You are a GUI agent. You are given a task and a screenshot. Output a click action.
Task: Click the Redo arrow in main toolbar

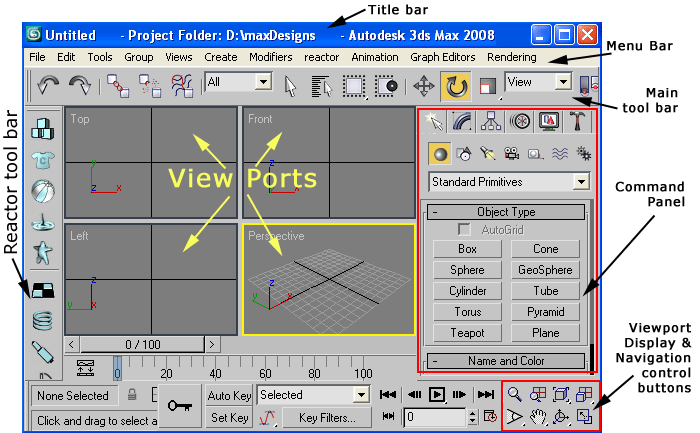(x=80, y=85)
